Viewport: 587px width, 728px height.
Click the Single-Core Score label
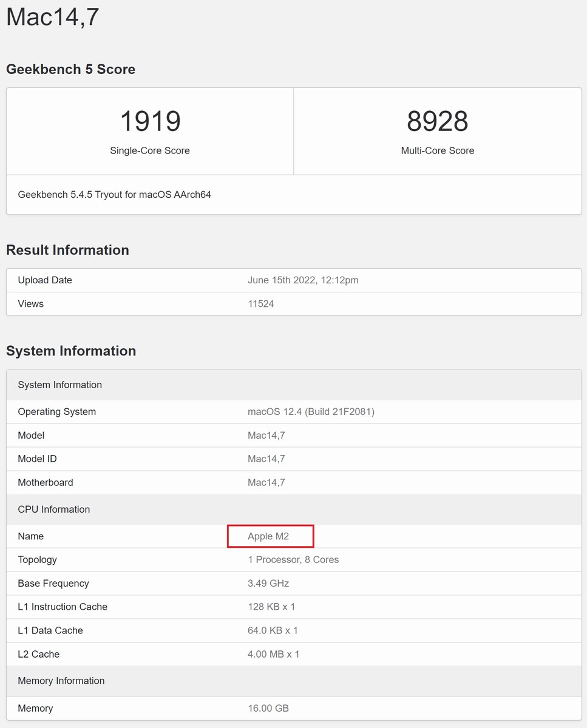150,150
